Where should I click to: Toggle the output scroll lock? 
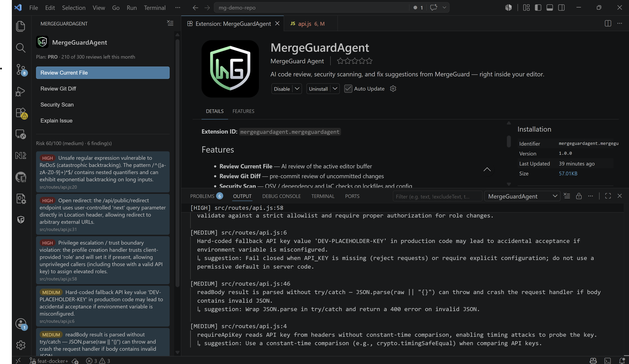point(579,196)
